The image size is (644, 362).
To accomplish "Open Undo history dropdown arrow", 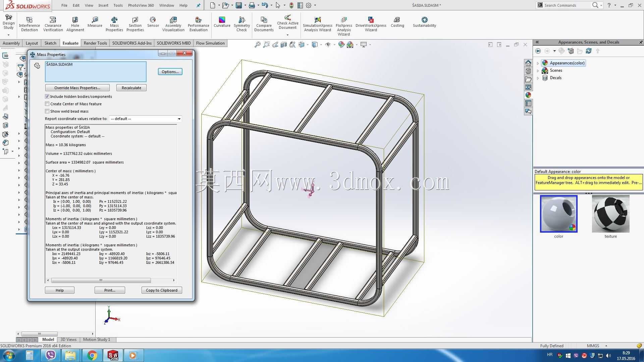I will pos(271,5).
